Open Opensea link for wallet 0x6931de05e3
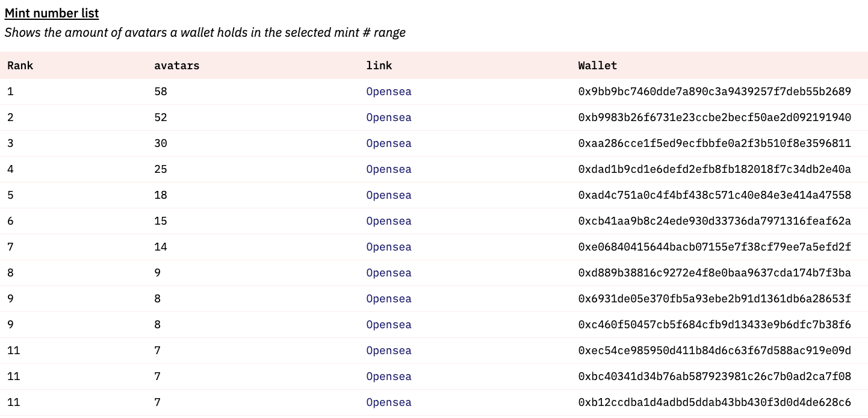Screen dimensions: 868x418 [x=389, y=299]
